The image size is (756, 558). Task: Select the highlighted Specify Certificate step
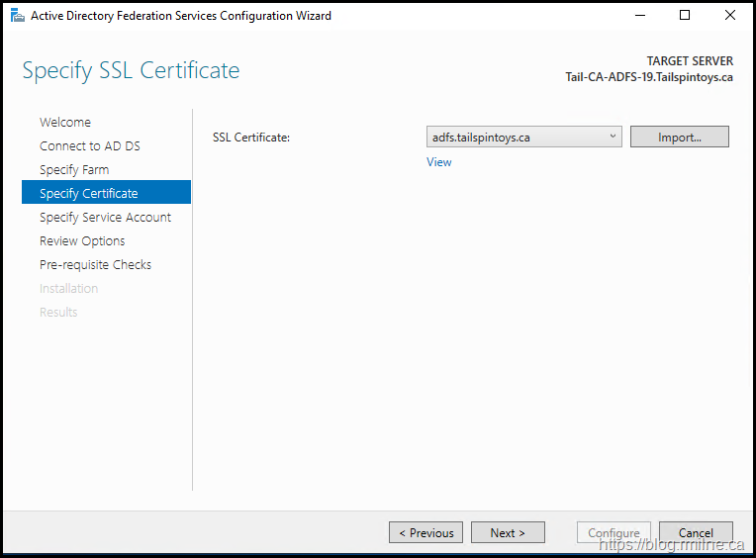[89, 194]
